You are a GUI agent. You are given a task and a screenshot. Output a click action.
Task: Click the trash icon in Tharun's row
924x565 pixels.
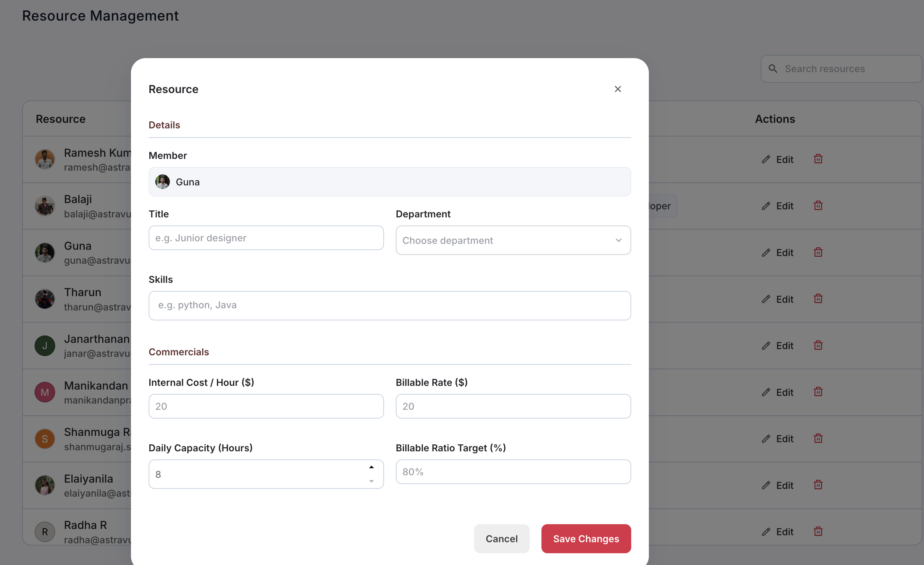coord(818,299)
